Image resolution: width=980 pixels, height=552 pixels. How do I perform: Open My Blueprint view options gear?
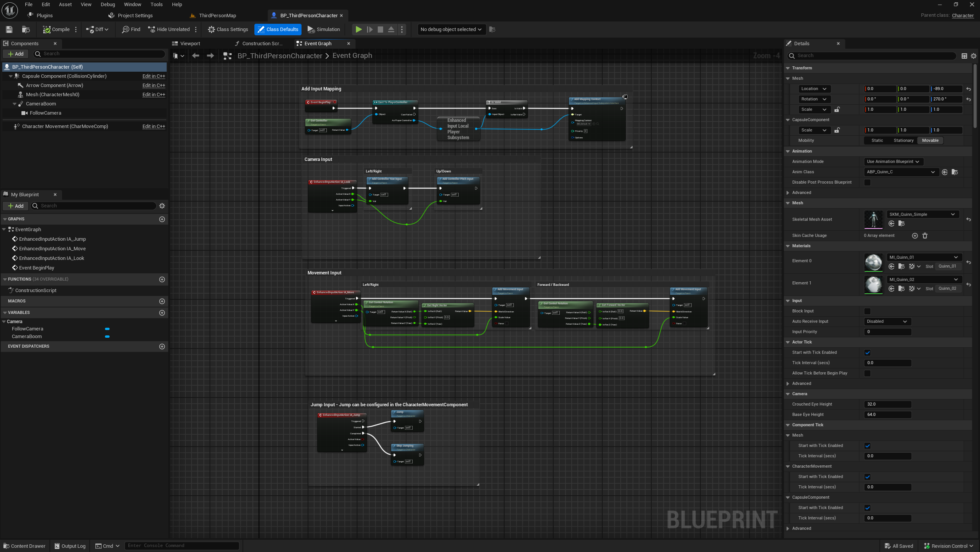coord(162,206)
